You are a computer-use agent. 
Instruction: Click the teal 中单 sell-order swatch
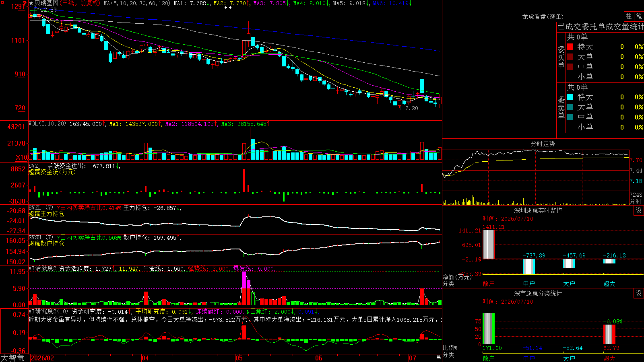click(570, 117)
